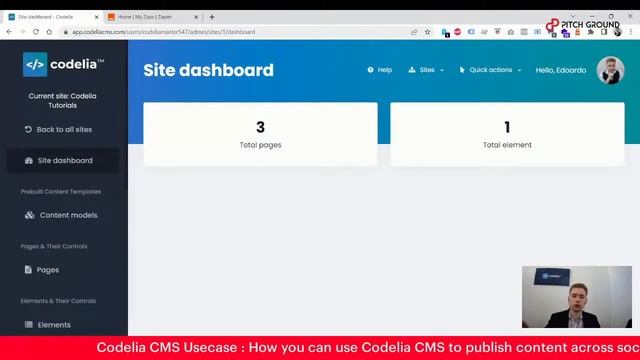Open a new browser tab
Viewport: 640px width, 360px height.
tap(212, 17)
